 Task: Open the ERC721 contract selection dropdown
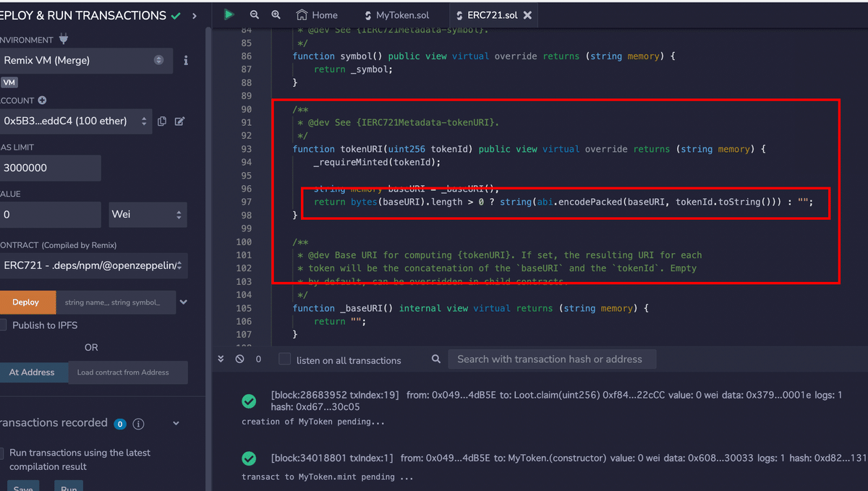click(x=93, y=265)
